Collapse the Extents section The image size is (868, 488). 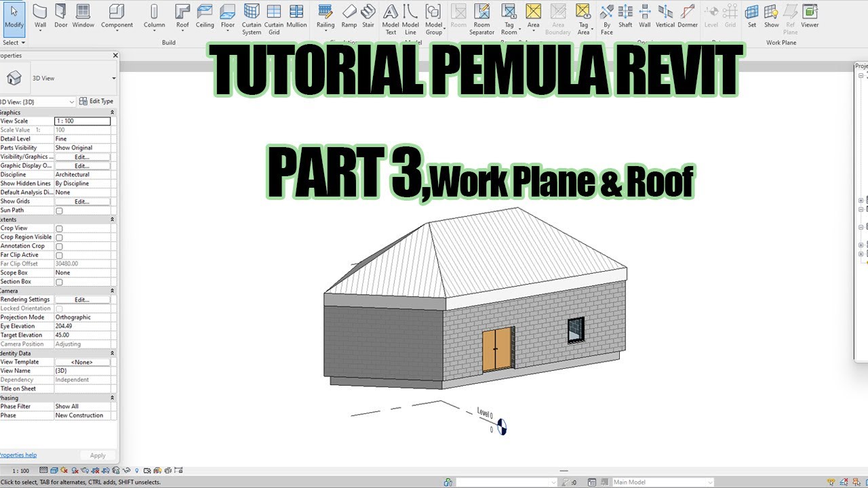tap(113, 220)
